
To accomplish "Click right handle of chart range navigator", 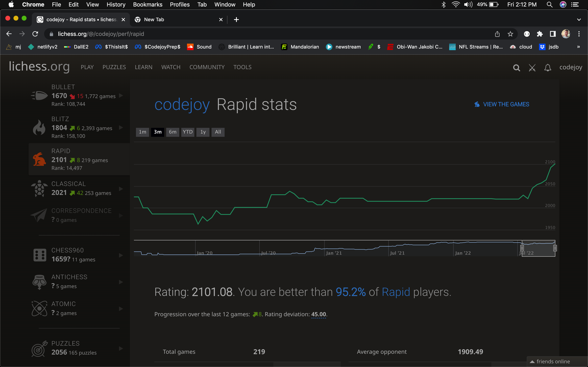I will [555, 248].
